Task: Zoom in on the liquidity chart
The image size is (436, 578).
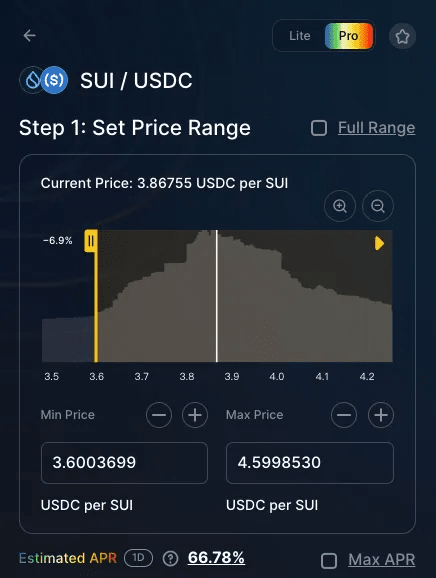Action: 340,206
